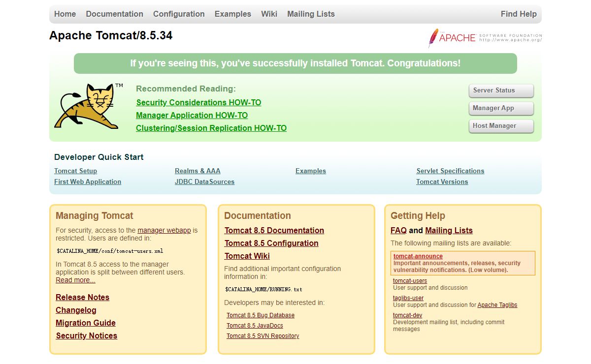Click the Recommended Reading heading
This screenshot has height=364, width=591.
[x=186, y=89]
